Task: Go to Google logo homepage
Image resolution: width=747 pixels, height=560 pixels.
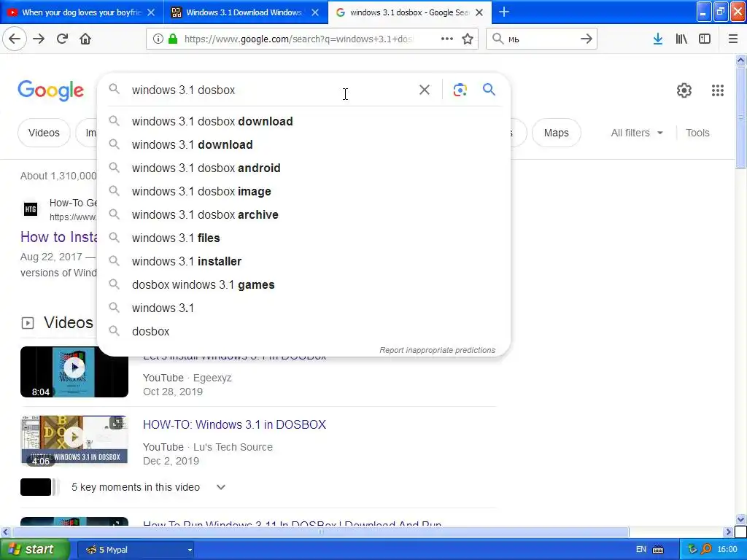Action: [x=50, y=90]
